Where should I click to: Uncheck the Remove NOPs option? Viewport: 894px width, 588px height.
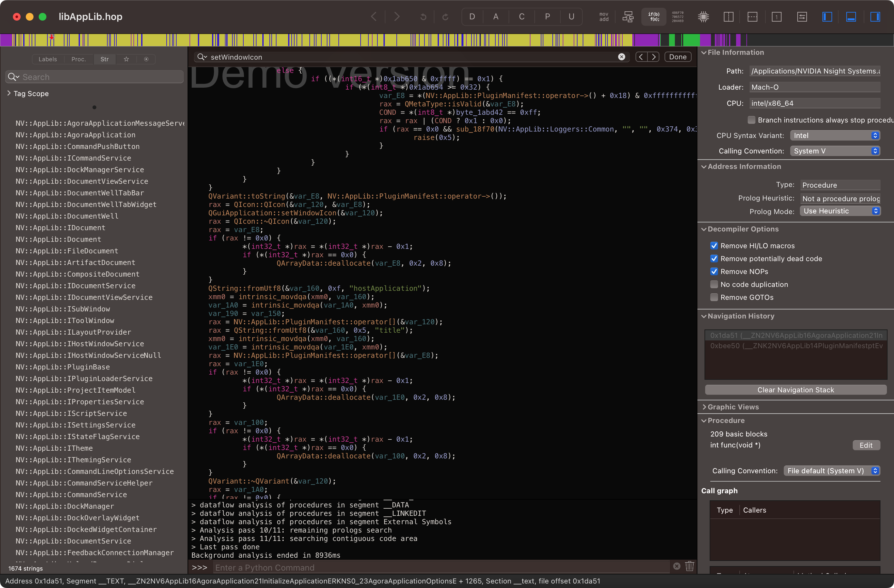coord(714,271)
